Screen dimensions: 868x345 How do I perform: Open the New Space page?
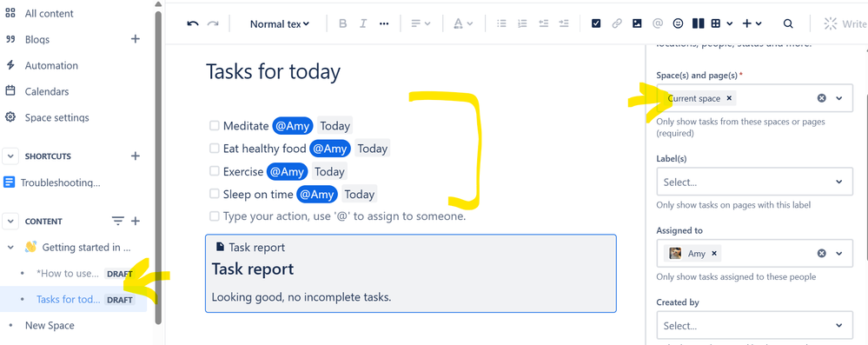(x=50, y=326)
